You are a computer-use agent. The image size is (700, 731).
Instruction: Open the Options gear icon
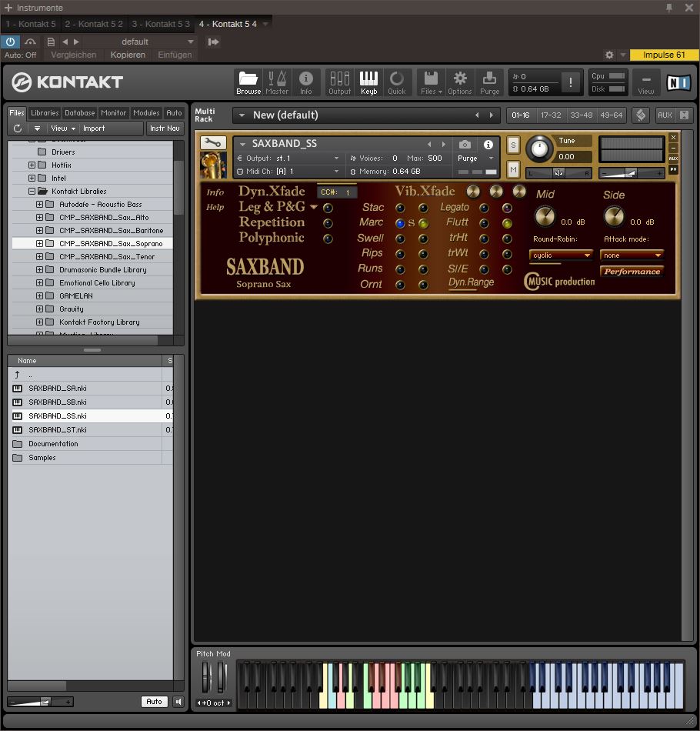[x=460, y=82]
